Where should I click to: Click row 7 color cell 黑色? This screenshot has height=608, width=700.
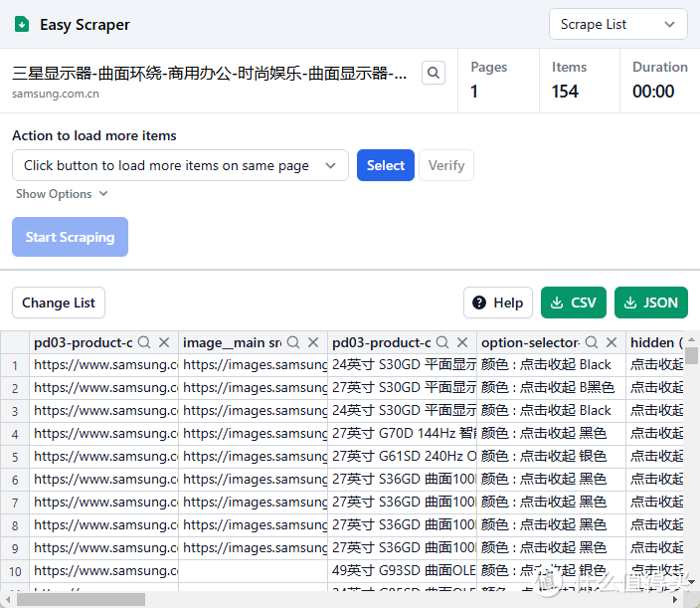551,503
